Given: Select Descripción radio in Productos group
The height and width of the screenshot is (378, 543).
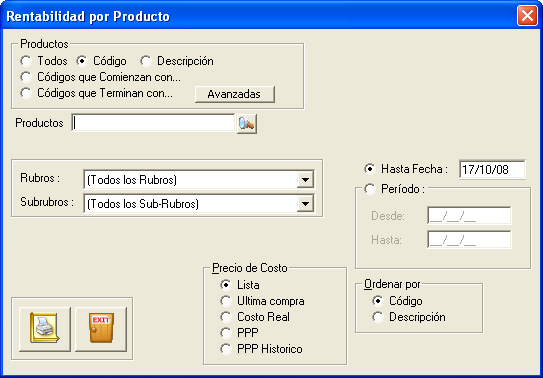Looking at the screenshot, I should click(x=146, y=61).
